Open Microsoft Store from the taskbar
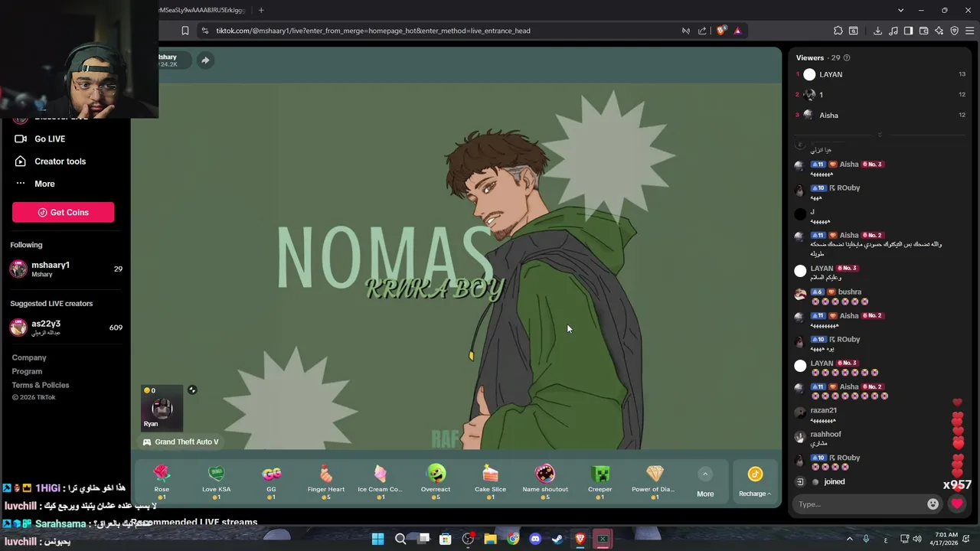The width and height of the screenshot is (980, 551). 445,539
